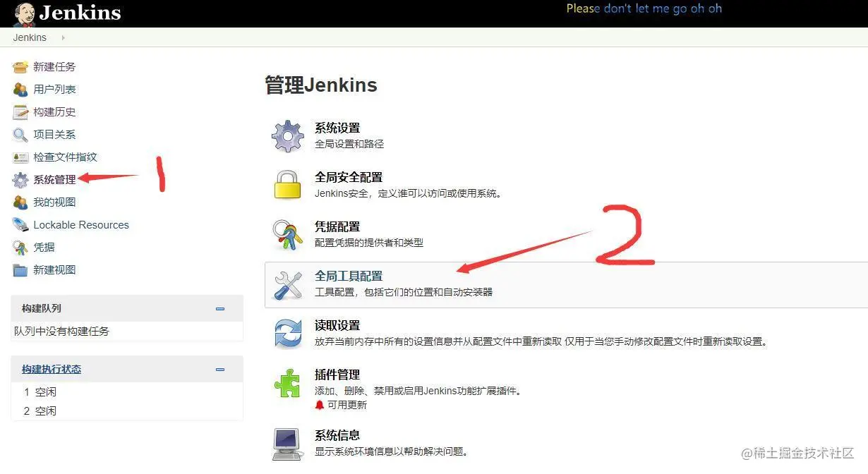Viewport: 868px width, 474px height.
Task: Open the 凭据 sidebar link
Action: pyautogui.click(x=44, y=248)
